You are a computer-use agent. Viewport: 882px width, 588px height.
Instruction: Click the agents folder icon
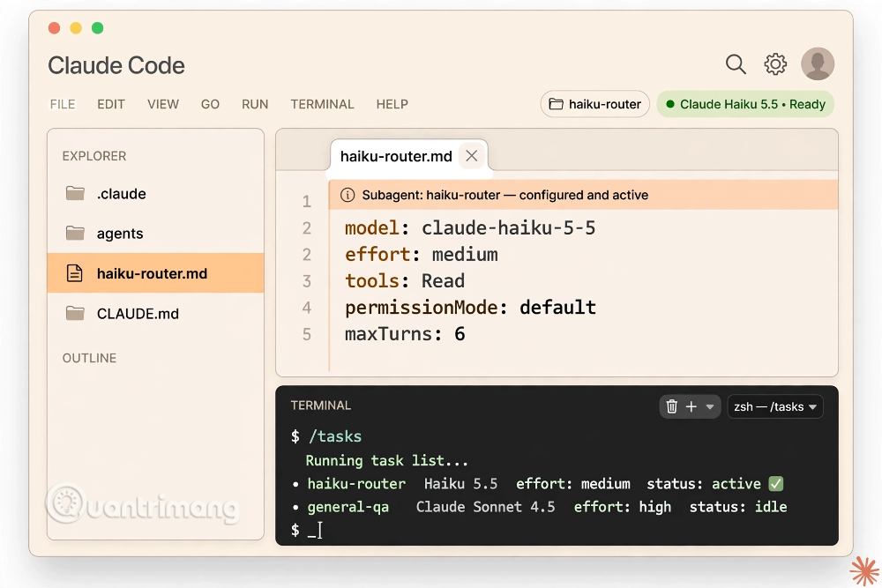click(75, 233)
